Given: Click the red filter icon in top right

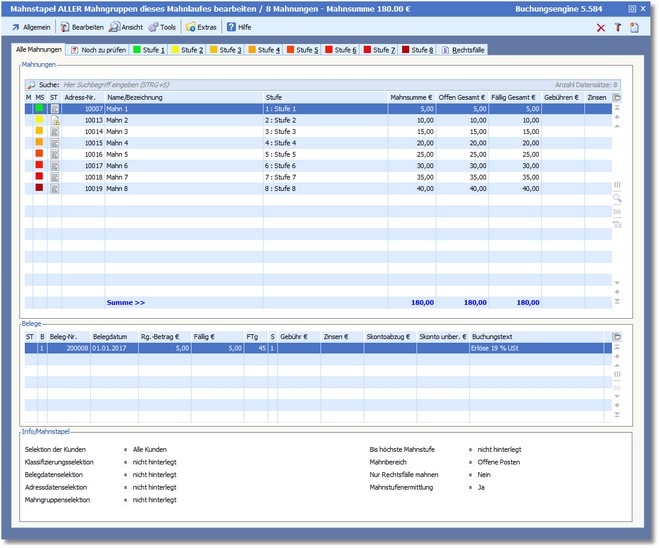Looking at the screenshot, I should point(617,27).
